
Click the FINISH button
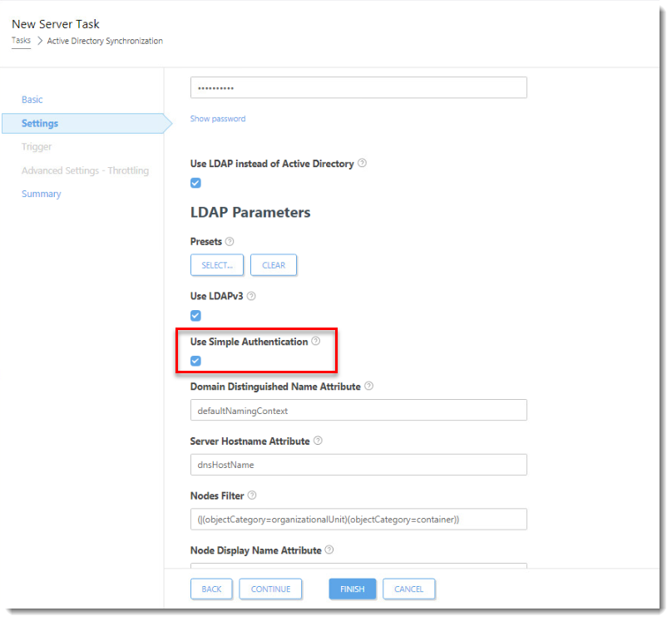352,589
